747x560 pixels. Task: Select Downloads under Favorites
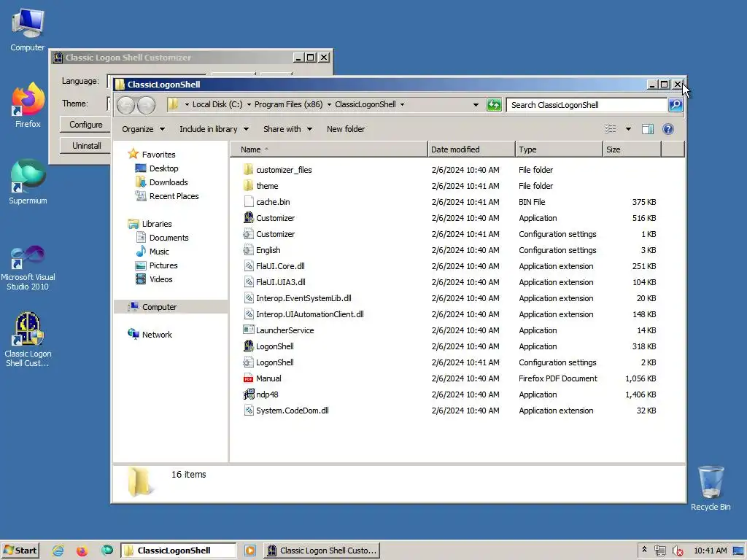[162, 182]
